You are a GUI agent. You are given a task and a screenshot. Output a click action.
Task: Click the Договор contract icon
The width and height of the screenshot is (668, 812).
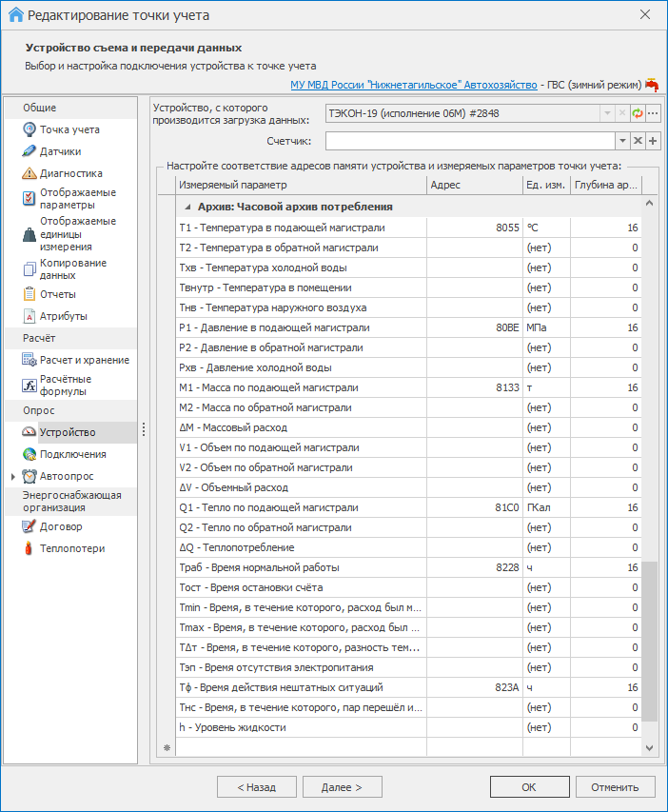click(x=29, y=526)
